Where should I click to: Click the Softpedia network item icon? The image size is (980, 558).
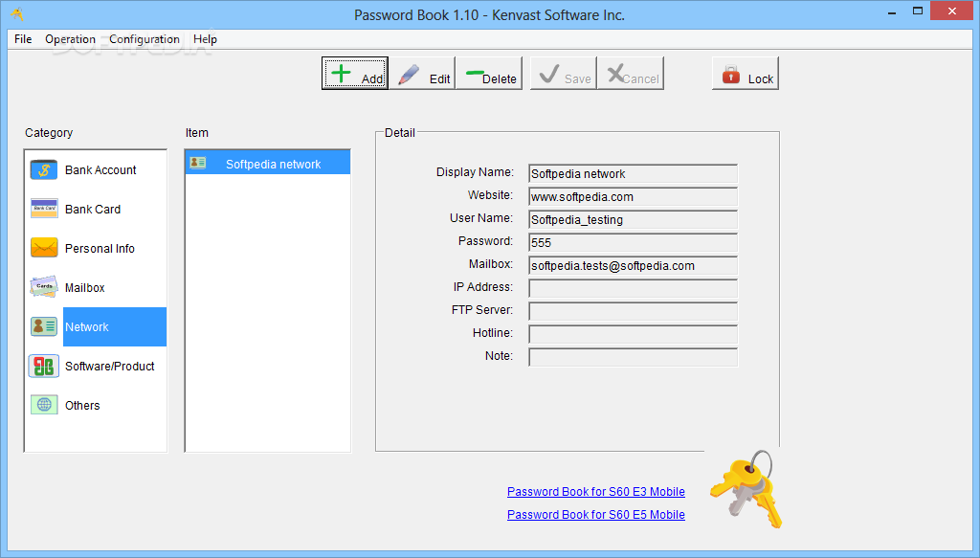pos(198,163)
